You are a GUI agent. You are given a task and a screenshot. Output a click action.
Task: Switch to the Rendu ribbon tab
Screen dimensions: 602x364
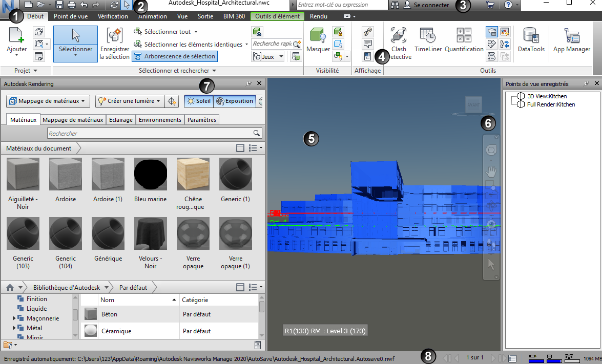[319, 16]
